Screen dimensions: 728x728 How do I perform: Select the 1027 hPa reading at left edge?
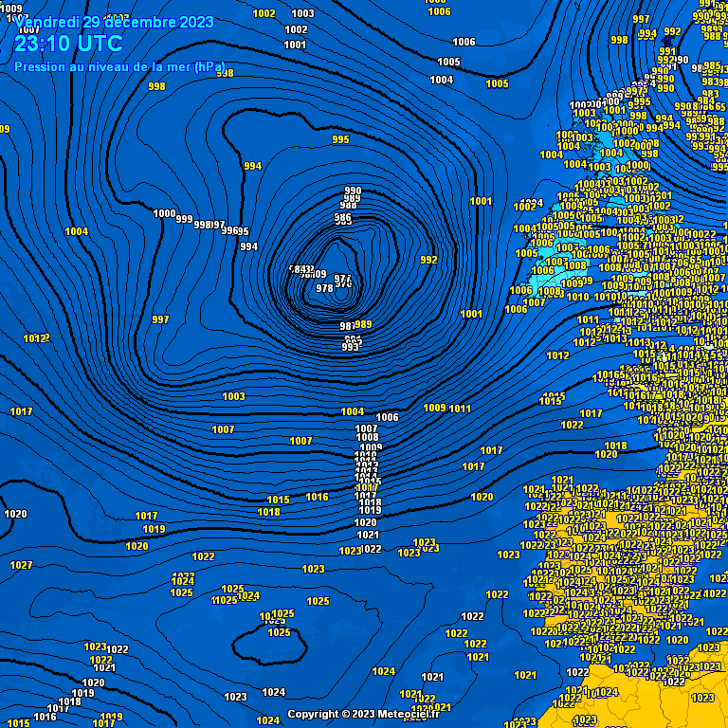[x=22, y=565]
